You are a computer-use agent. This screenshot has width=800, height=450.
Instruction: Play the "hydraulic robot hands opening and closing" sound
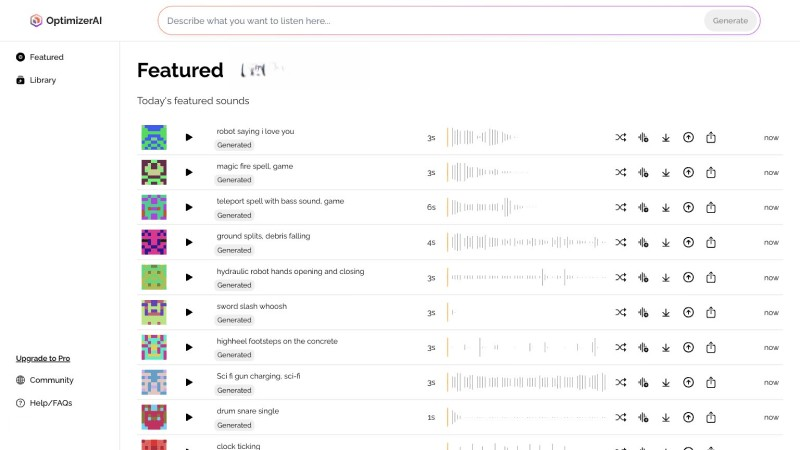click(x=189, y=277)
